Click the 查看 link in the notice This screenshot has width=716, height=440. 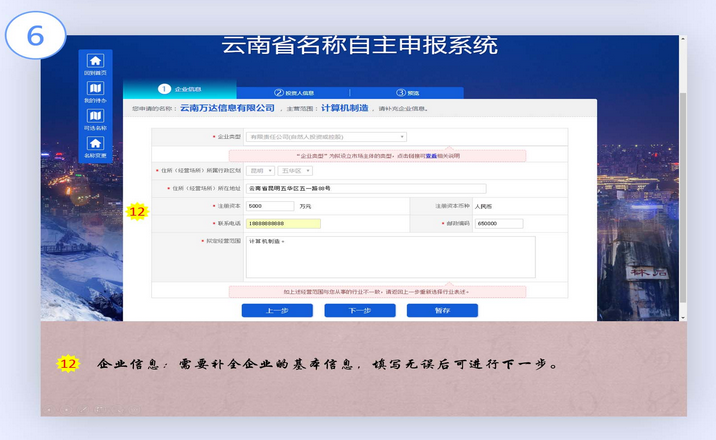[x=431, y=156]
